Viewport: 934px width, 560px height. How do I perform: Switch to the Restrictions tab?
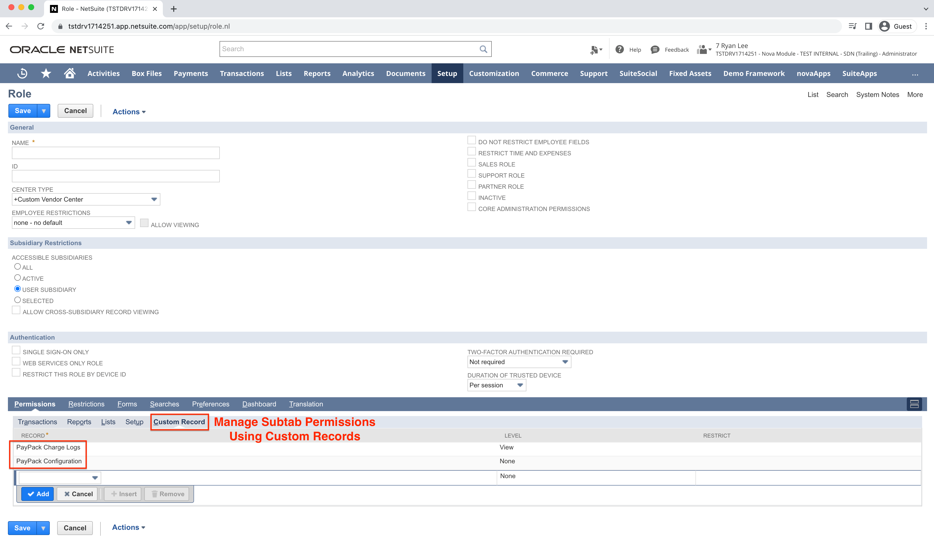(x=86, y=404)
